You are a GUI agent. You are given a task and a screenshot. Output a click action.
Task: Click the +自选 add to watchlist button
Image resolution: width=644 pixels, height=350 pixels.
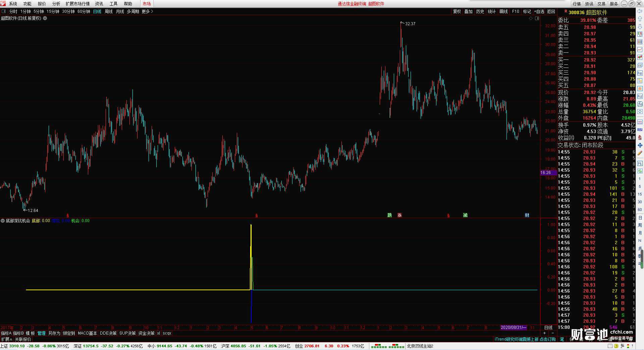tap(539, 11)
